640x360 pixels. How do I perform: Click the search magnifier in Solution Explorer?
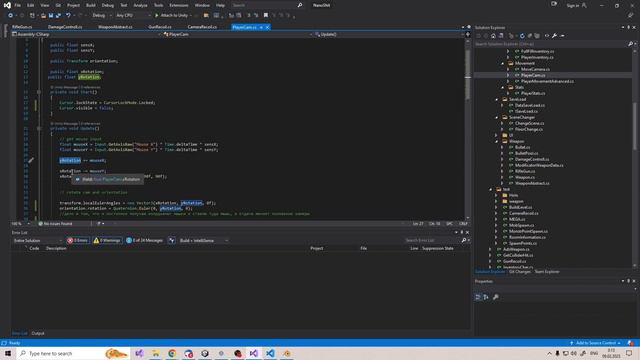point(630,44)
